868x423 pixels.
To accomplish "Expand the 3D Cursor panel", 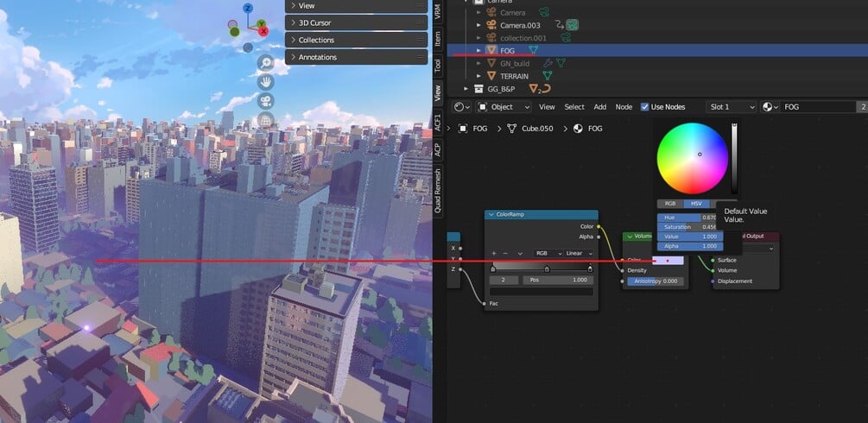I will pyautogui.click(x=356, y=22).
